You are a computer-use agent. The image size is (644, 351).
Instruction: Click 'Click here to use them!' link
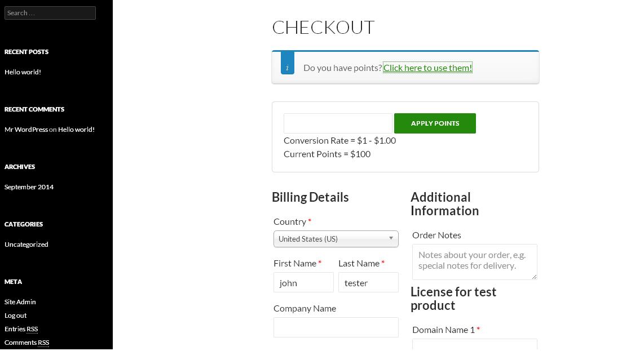[x=427, y=68]
